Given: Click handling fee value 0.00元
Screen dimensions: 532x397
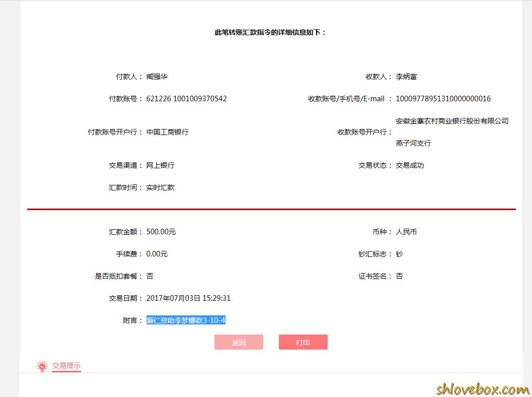Looking at the screenshot, I should [157, 254].
